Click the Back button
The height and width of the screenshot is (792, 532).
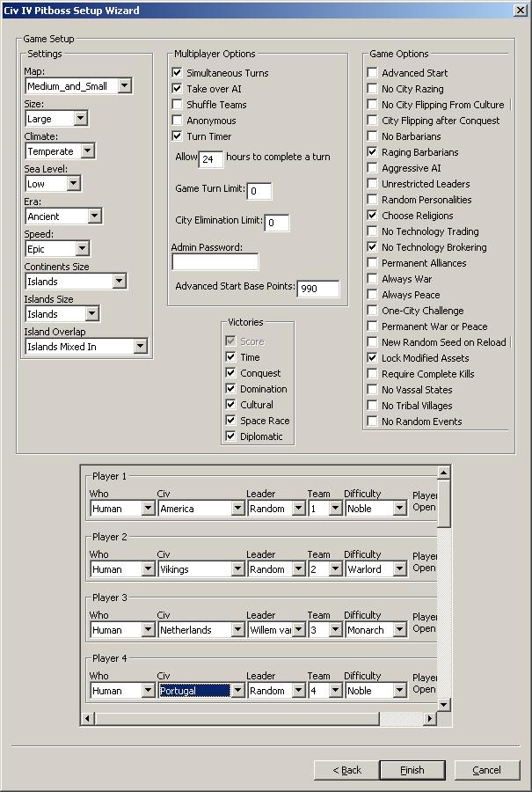click(x=347, y=770)
